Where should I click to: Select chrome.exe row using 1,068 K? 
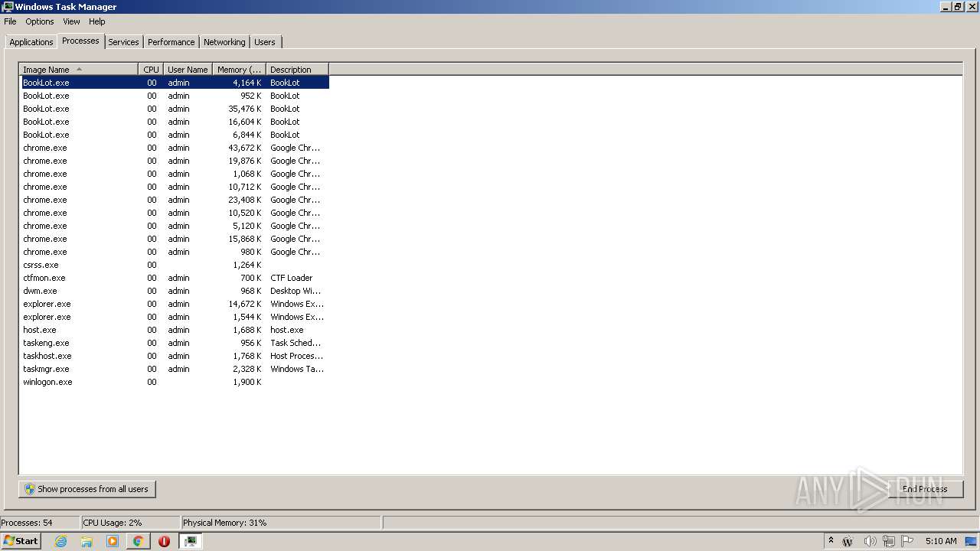point(175,174)
